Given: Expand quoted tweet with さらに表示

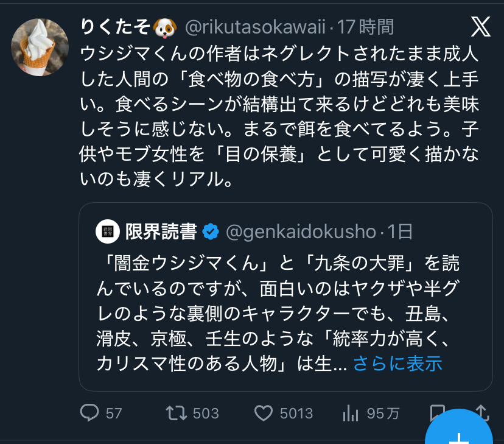Looking at the screenshot, I should pyautogui.click(x=397, y=364).
